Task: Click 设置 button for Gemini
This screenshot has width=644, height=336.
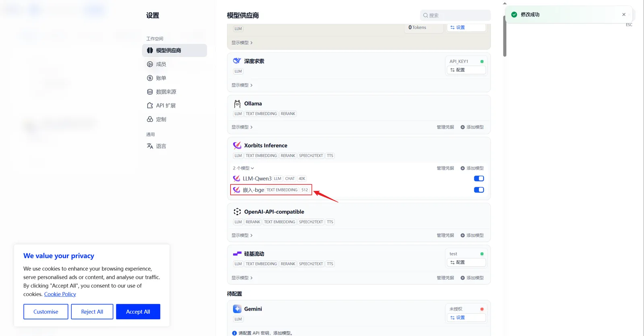Action: tap(466, 318)
